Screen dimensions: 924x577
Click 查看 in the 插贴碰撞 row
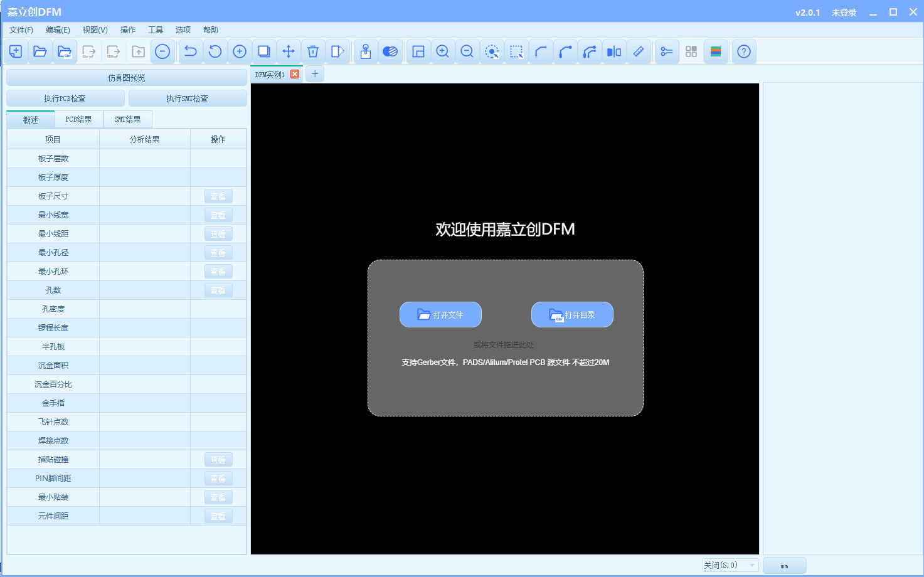(218, 460)
